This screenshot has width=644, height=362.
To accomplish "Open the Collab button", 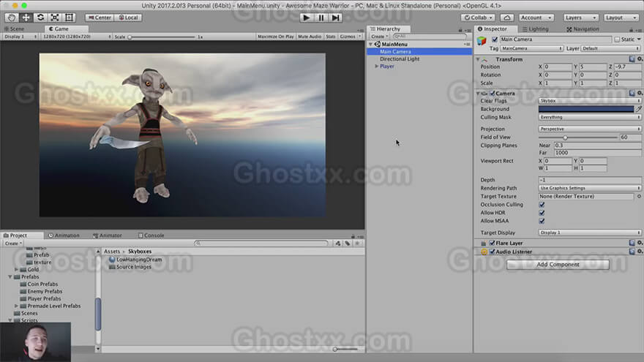I will click(x=478, y=18).
